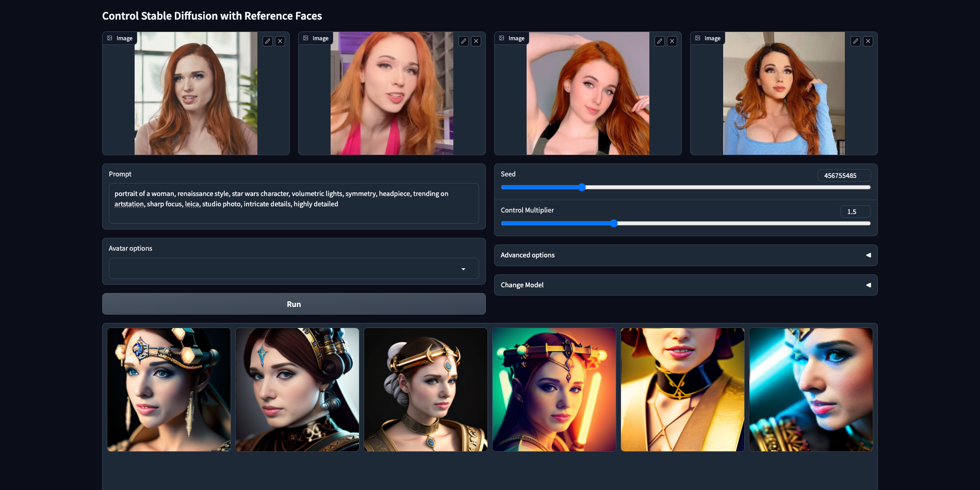Expand the Change Model section
The height and width of the screenshot is (490, 980).
(686, 285)
